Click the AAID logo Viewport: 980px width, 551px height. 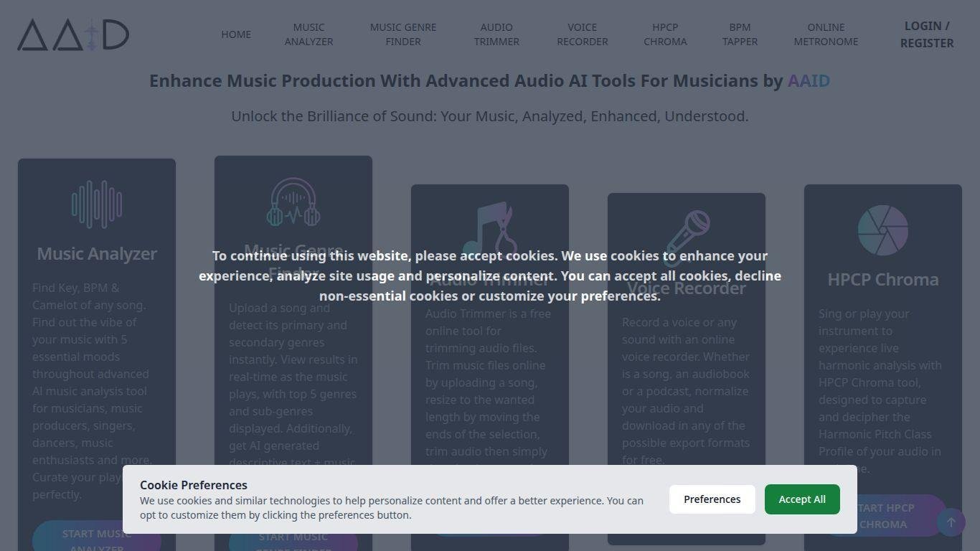pyautogui.click(x=73, y=34)
